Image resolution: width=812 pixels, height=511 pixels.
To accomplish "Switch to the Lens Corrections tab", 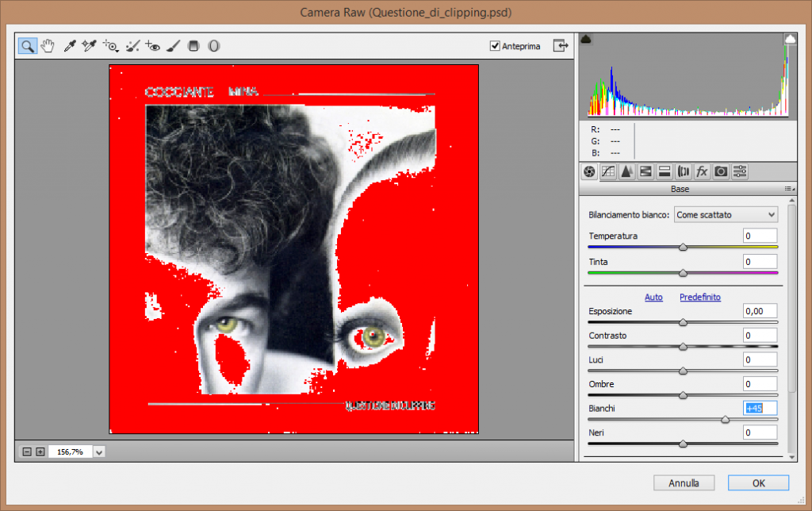I will click(x=684, y=171).
